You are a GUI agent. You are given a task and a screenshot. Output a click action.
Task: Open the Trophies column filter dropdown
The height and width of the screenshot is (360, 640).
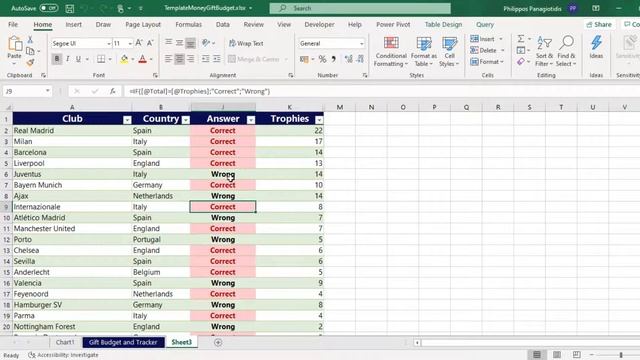coord(319,120)
